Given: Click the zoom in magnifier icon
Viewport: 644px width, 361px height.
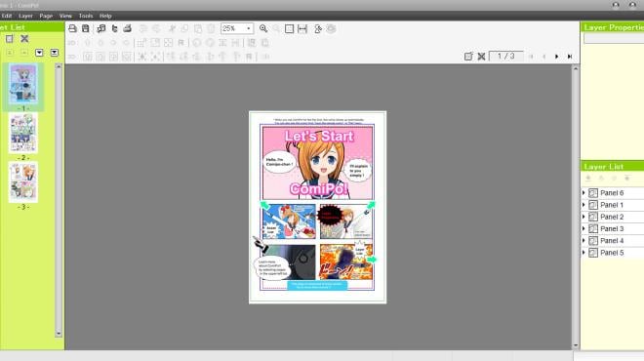Looking at the screenshot, I should (x=263, y=28).
